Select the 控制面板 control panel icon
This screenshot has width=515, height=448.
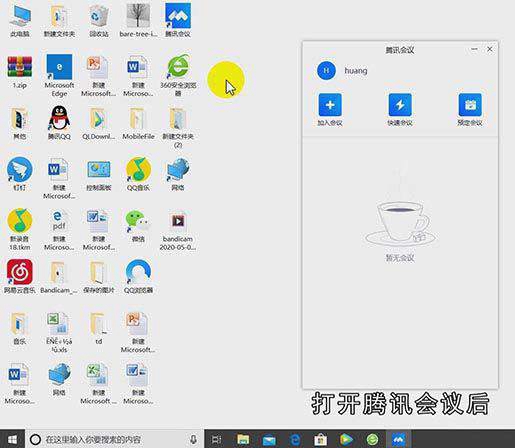(99, 174)
